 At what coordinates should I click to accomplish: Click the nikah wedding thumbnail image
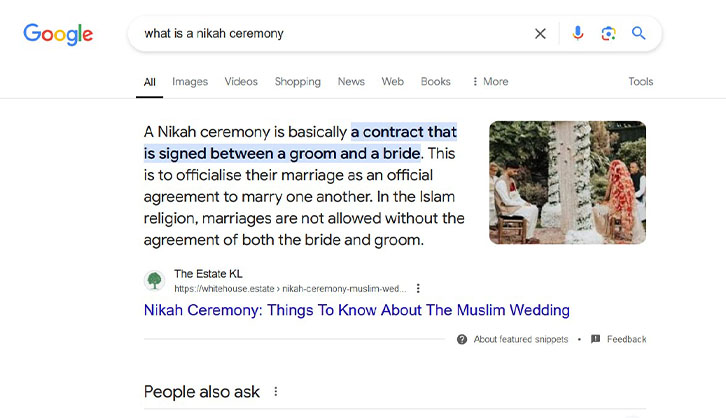pyautogui.click(x=567, y=183)
